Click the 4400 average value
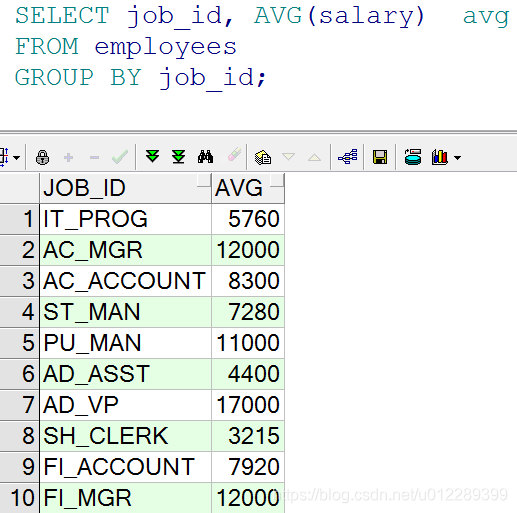 coord(248,374)
